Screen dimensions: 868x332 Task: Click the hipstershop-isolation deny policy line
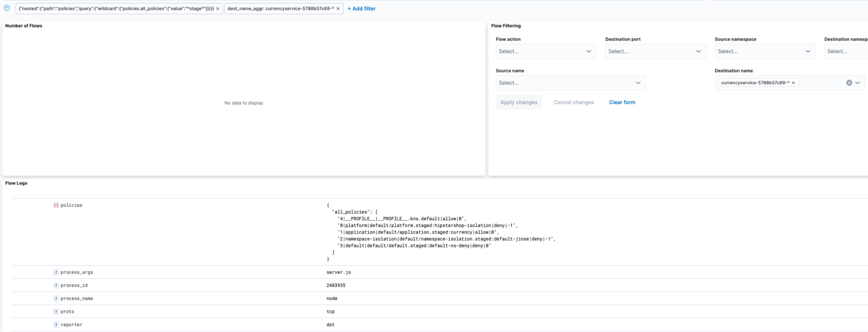428,226
